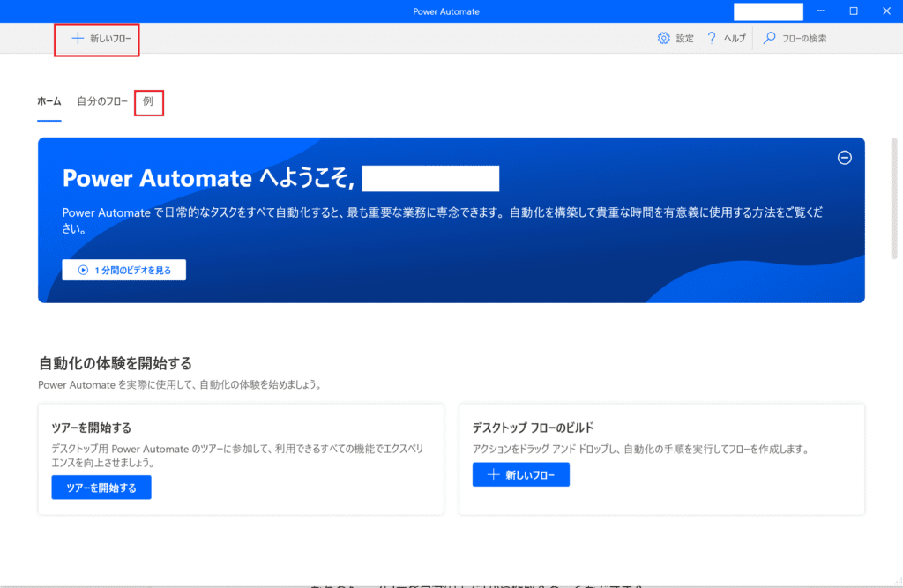Open ヘルプ via the question mark icon
The image size is (903, 588).
[x=711, y=39]
